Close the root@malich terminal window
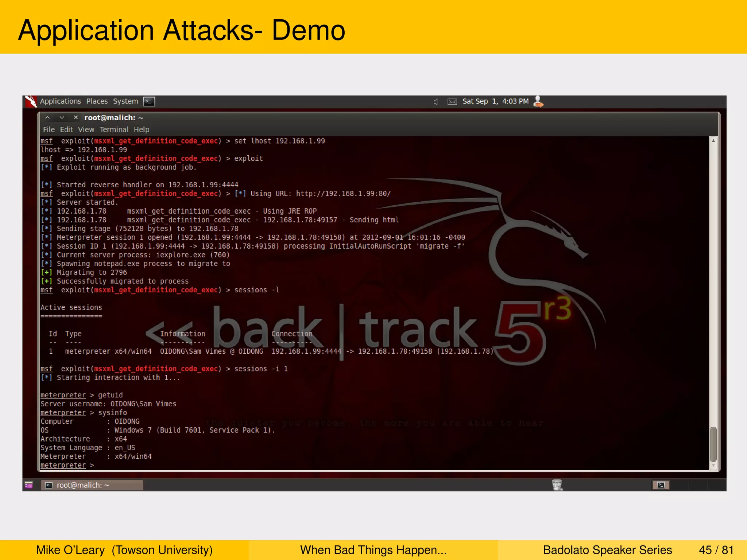The width and height of the screenshot is (747, 560). (76, 117)
